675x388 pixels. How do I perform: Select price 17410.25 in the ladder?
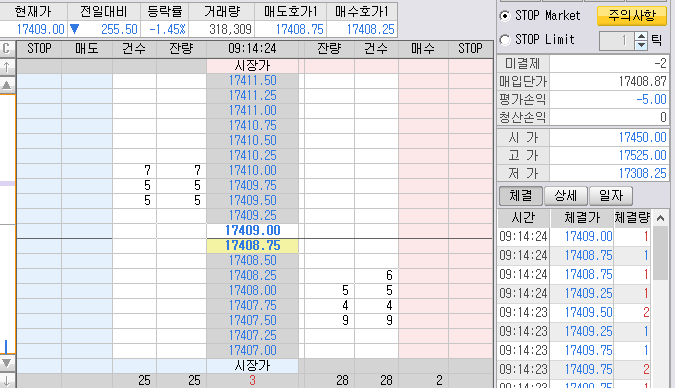[252, 155]
